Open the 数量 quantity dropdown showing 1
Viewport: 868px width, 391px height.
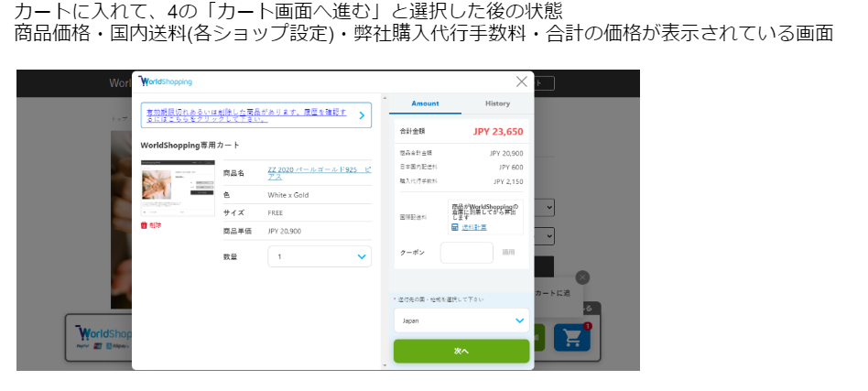pyautogui.click(x=320, y=256)
